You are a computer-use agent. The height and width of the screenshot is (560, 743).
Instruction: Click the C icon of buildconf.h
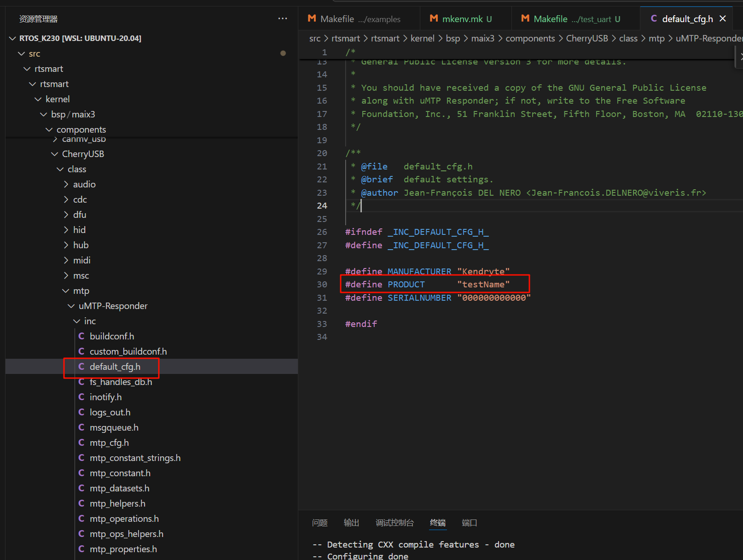pos(81,336)
